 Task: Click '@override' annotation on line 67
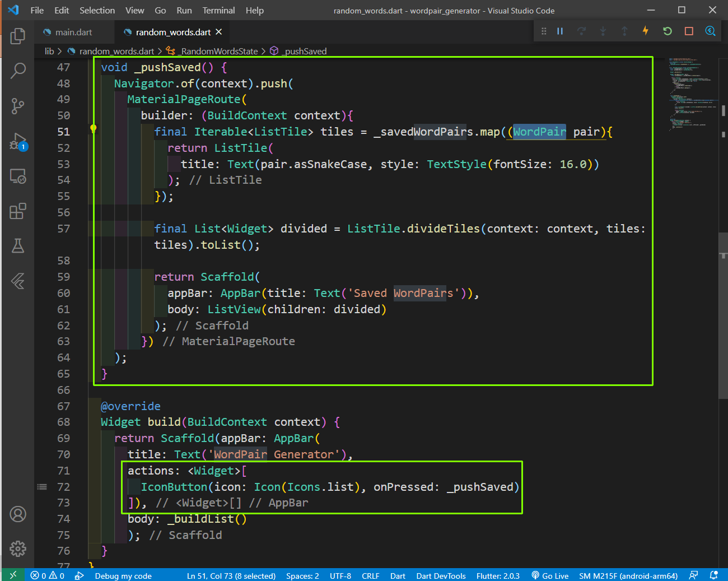130,406
